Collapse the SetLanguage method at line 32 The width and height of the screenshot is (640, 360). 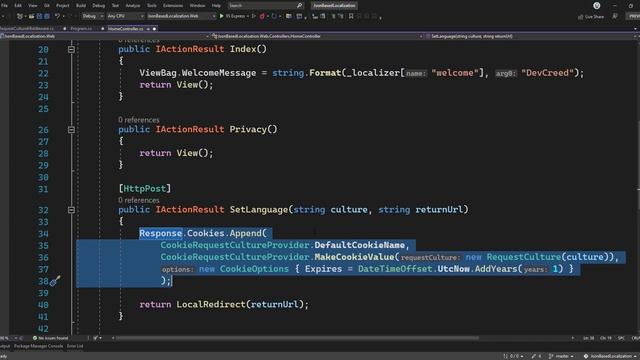[71, 210]
